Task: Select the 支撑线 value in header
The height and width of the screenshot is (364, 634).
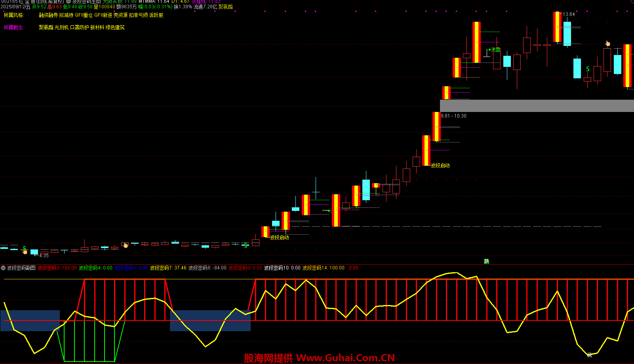Action: [206, 2]
